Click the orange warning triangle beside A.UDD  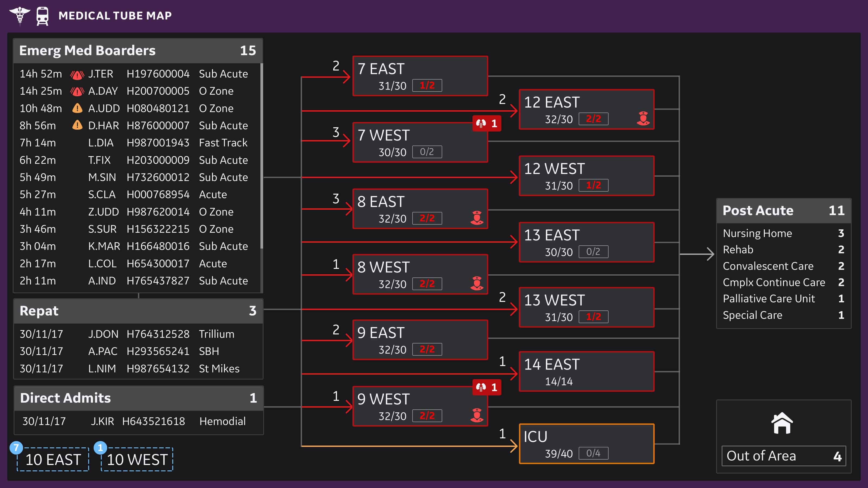point(77,108)
